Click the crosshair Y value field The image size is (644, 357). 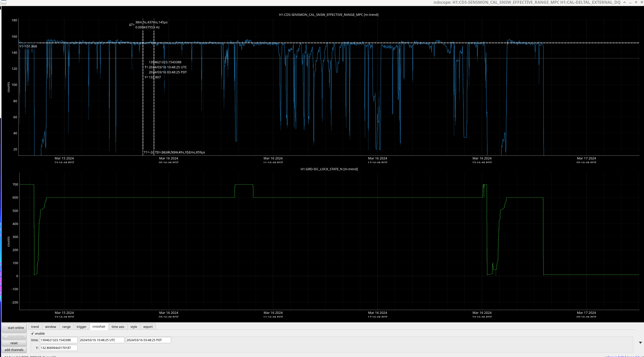point(59,348)
